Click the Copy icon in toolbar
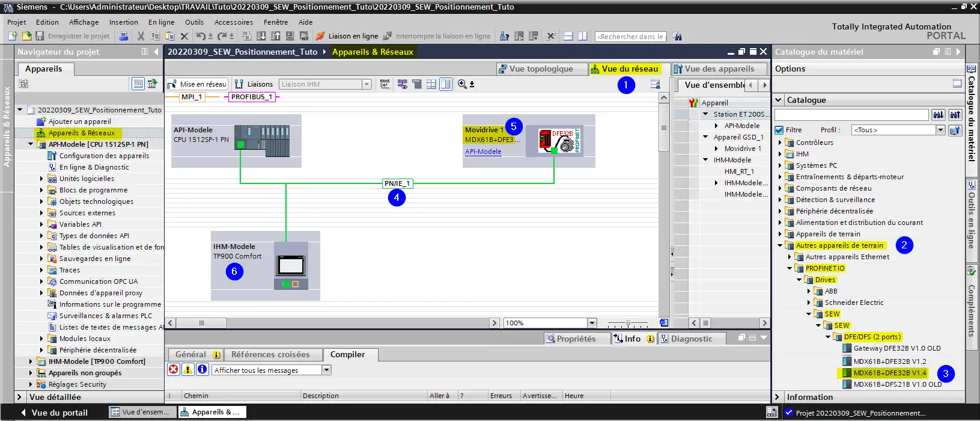 tap(155, 36)
